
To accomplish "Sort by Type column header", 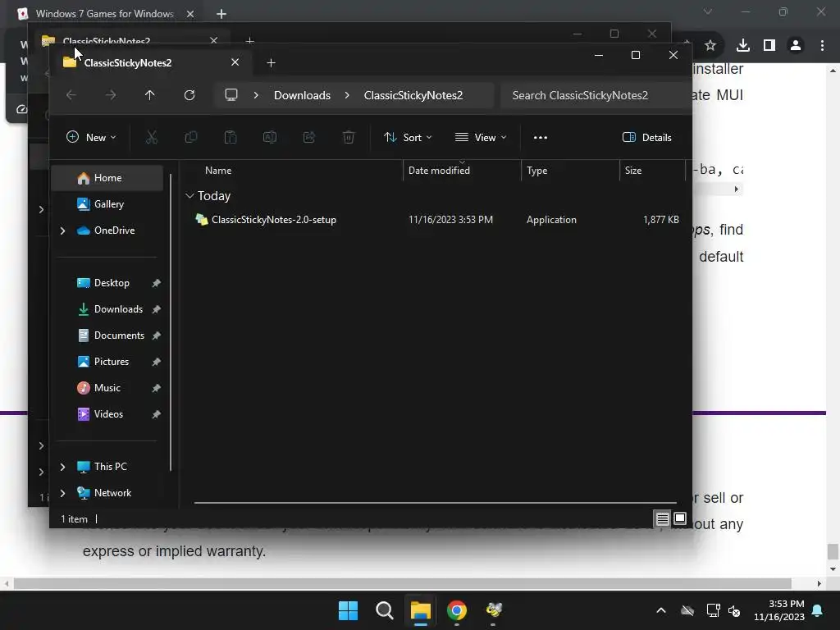I will 570,171.
